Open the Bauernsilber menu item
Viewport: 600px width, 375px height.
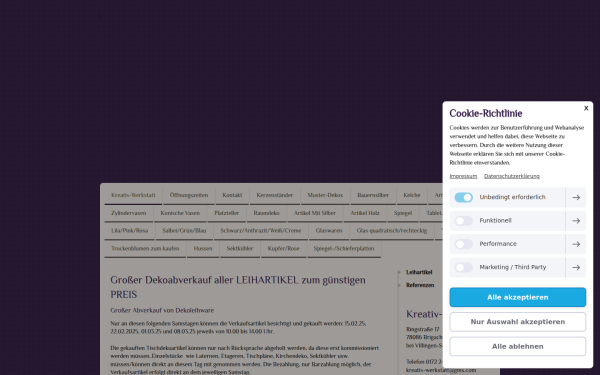pyautogui.click(x=373, y=195)
